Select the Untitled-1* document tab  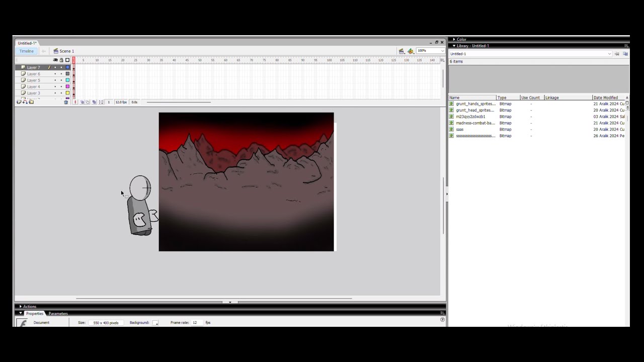(27, 43)
